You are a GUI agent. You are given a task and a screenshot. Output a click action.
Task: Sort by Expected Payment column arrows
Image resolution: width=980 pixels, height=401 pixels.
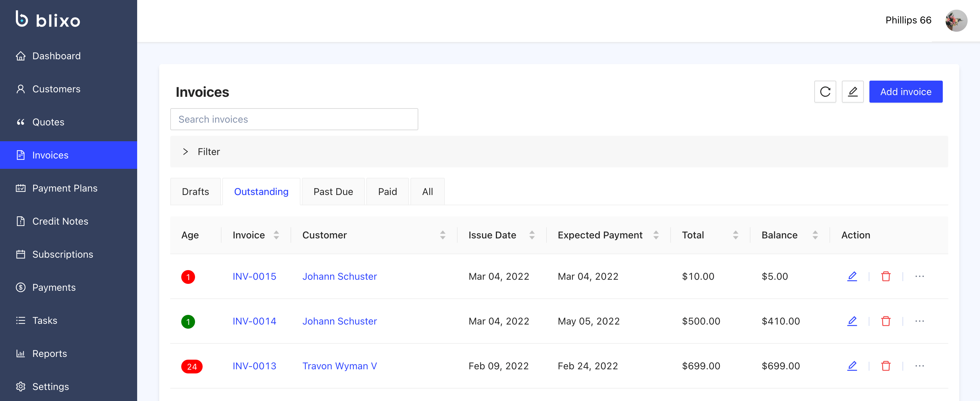[656, 235]
